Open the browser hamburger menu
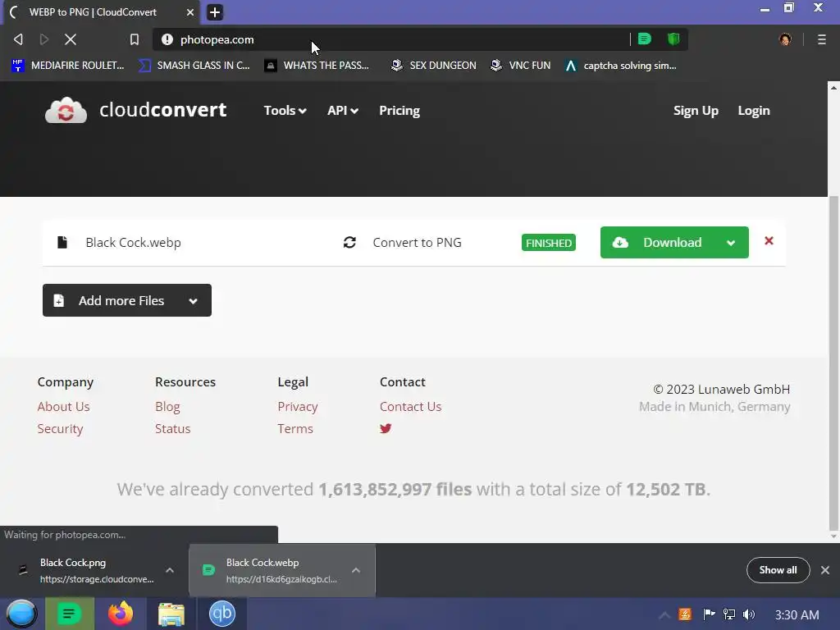Screen dimensions: 840x630 pos(821,39)
